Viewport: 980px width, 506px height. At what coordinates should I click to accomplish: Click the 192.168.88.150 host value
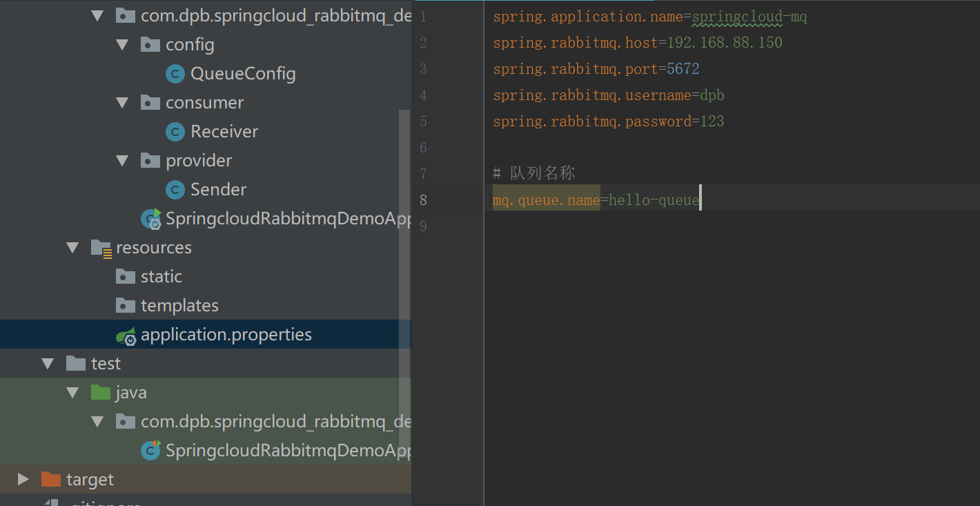click(x=725, y=43)
